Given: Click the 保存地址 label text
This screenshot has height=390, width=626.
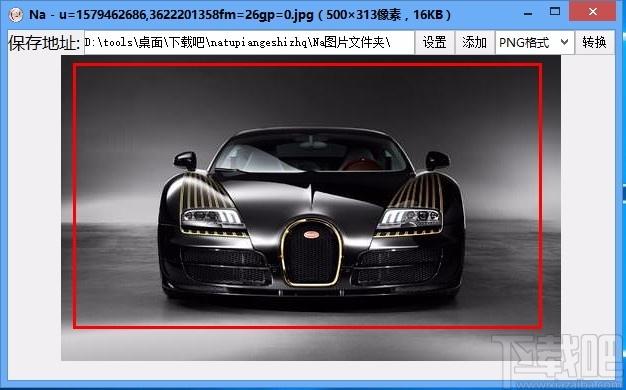Looking at the screenshot, I should pyautogui.click(x=45, y=43).
